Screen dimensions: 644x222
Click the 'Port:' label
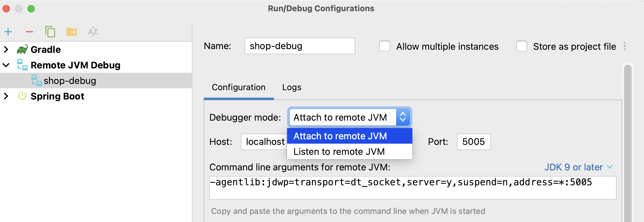(438, 142)
